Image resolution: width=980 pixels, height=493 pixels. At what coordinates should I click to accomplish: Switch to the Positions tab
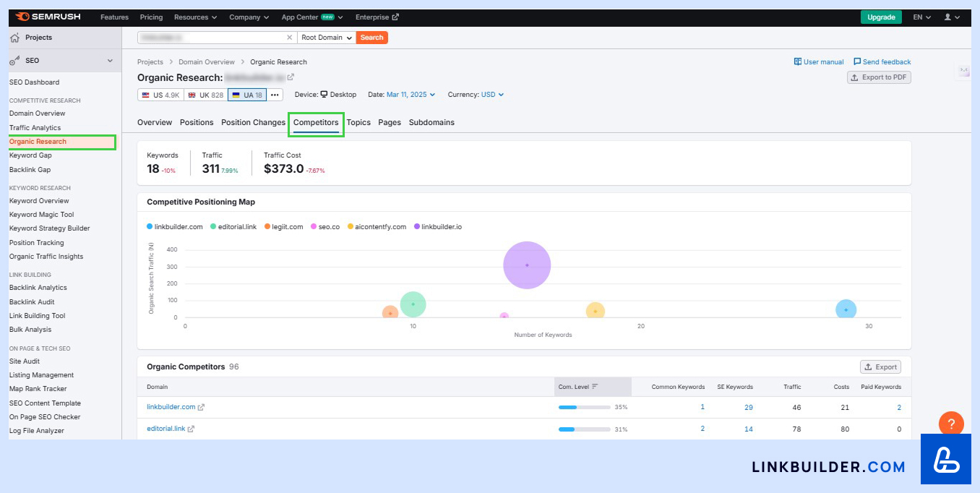pyautogui.click(x=197, y=122)
